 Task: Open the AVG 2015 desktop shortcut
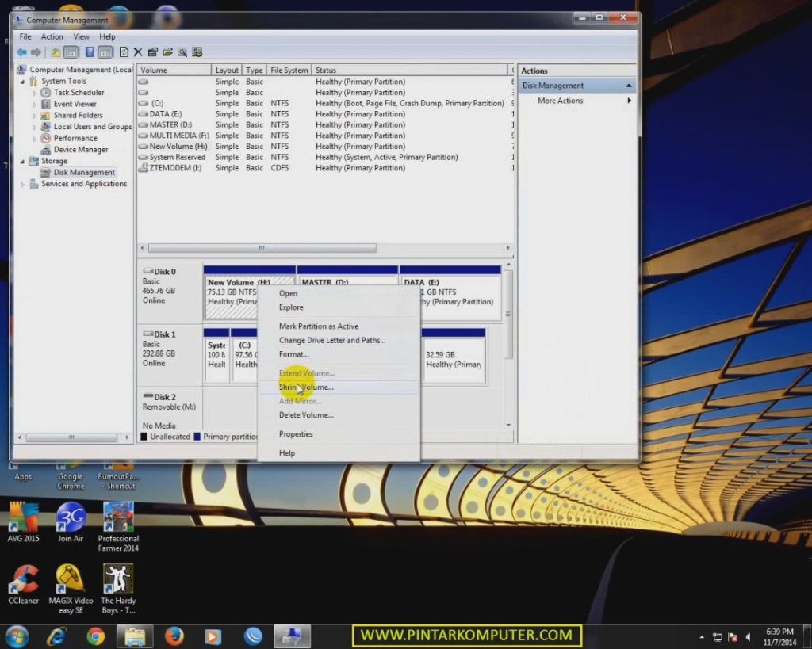click(x=23, y=523)
